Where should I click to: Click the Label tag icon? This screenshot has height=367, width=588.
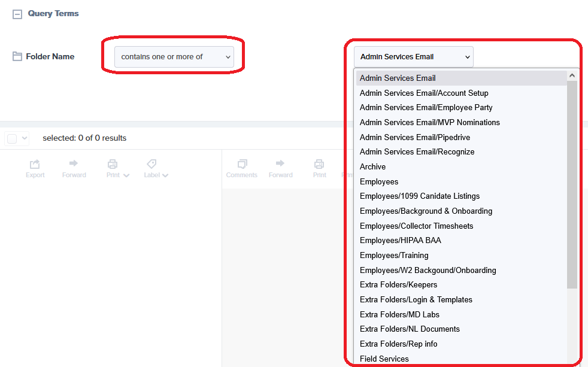(151, 164)
